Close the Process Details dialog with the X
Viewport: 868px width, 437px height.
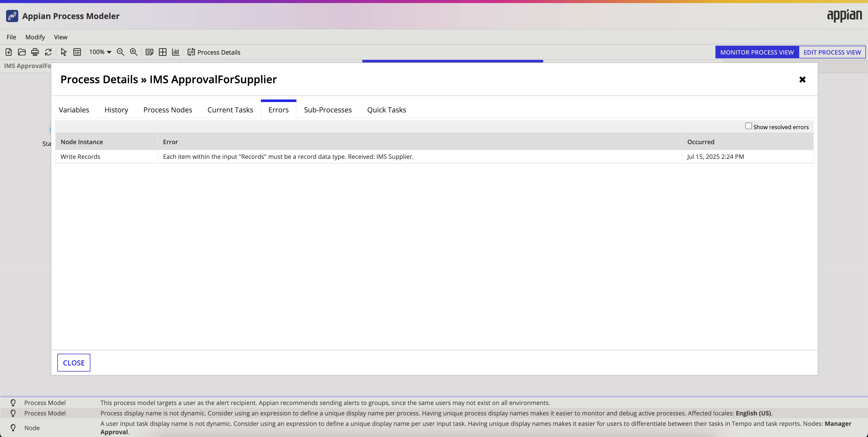802,79
